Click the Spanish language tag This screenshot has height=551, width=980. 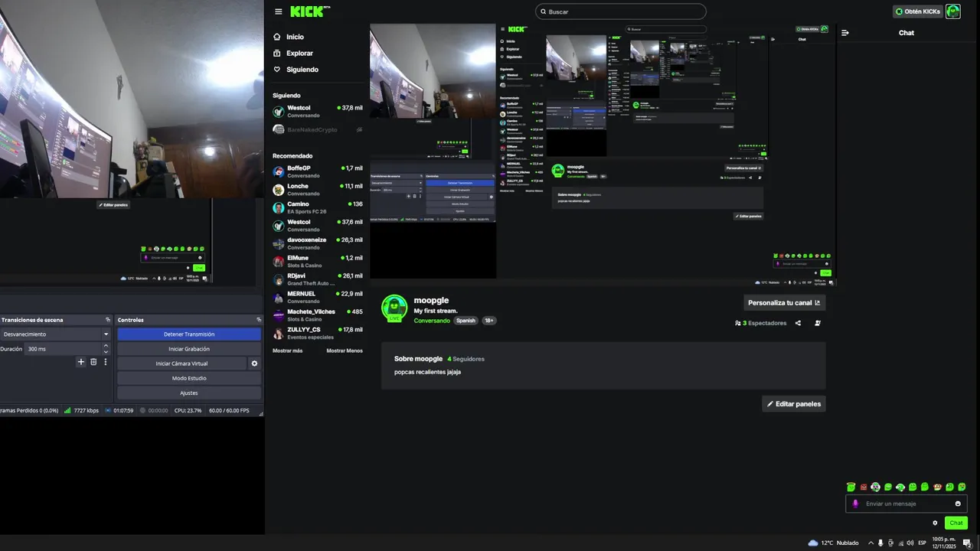[x=465, y=321]
